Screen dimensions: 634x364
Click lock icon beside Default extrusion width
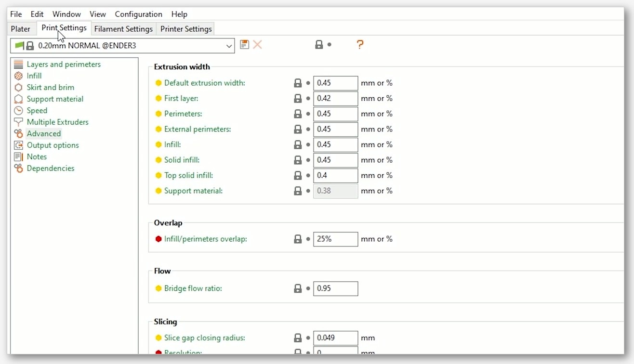[x=298, y=83]
